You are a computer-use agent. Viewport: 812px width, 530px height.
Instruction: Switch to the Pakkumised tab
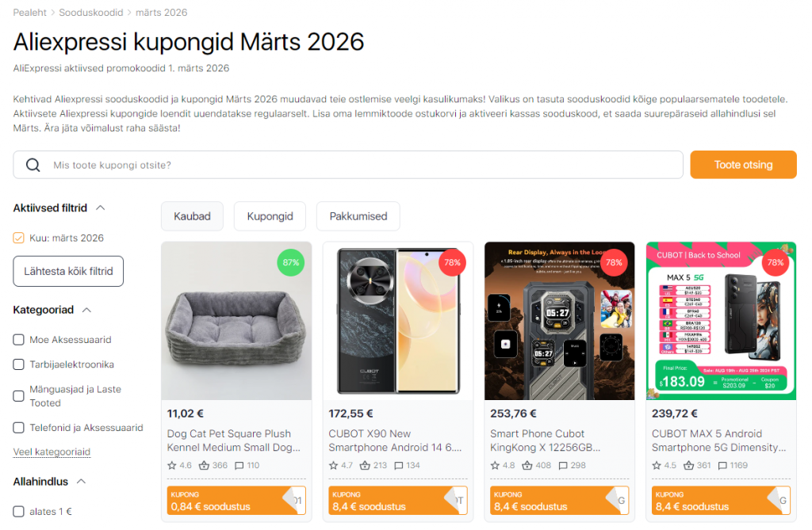[358, 215]
